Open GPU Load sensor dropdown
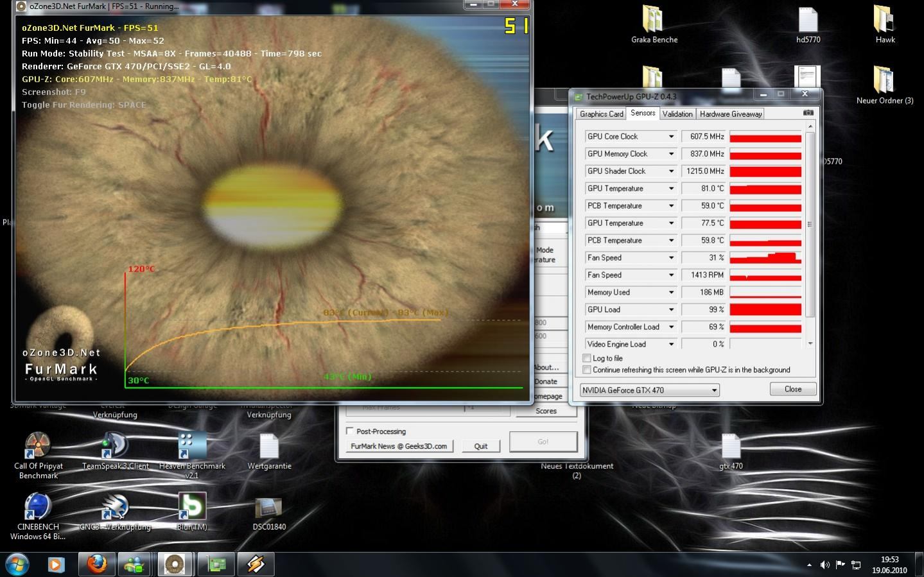 point(671,310)
